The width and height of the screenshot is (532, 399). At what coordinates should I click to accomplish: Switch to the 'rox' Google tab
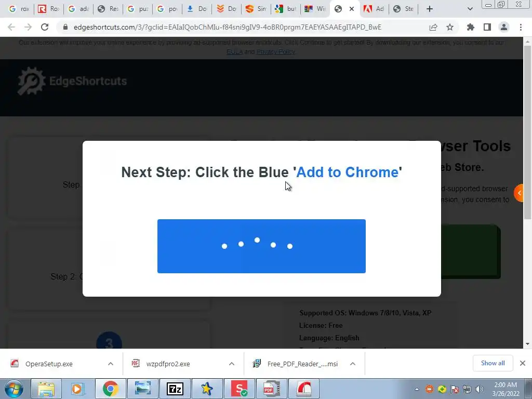(x=19, y=9)
